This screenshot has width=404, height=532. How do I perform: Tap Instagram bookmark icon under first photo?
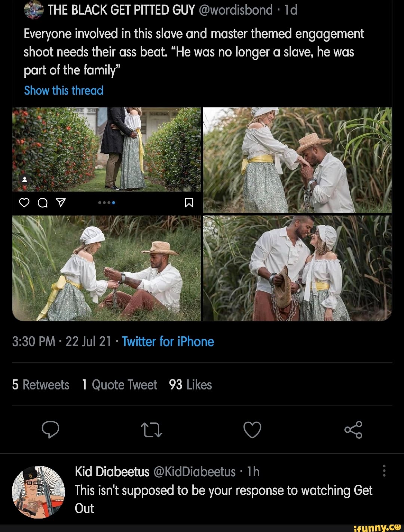pyautogui.click(x=189, y=203)
